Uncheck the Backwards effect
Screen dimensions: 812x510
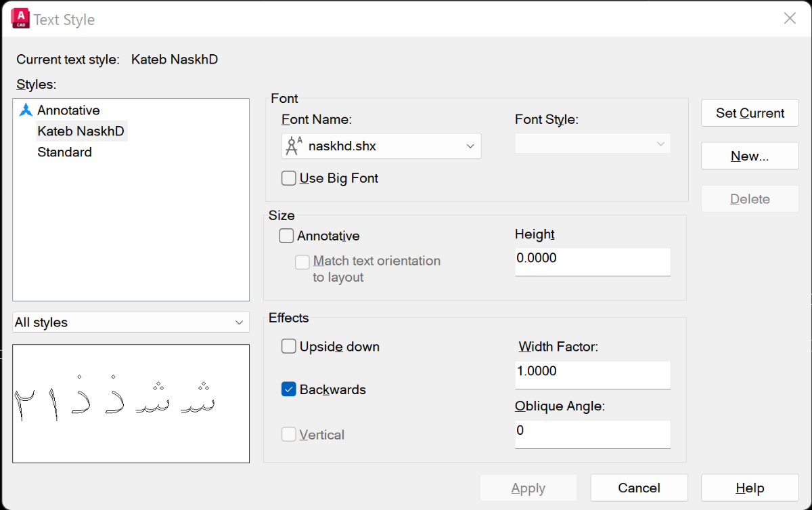click(289, 389)
